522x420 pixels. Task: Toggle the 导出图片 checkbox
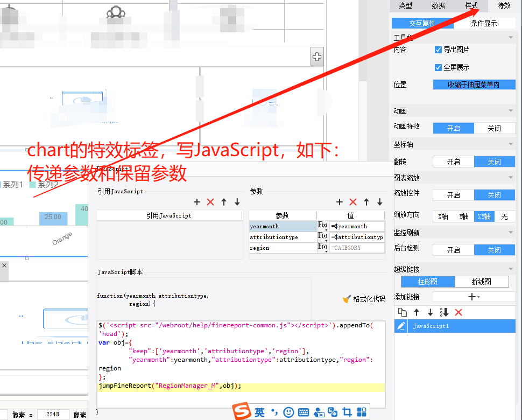point(438,50)
